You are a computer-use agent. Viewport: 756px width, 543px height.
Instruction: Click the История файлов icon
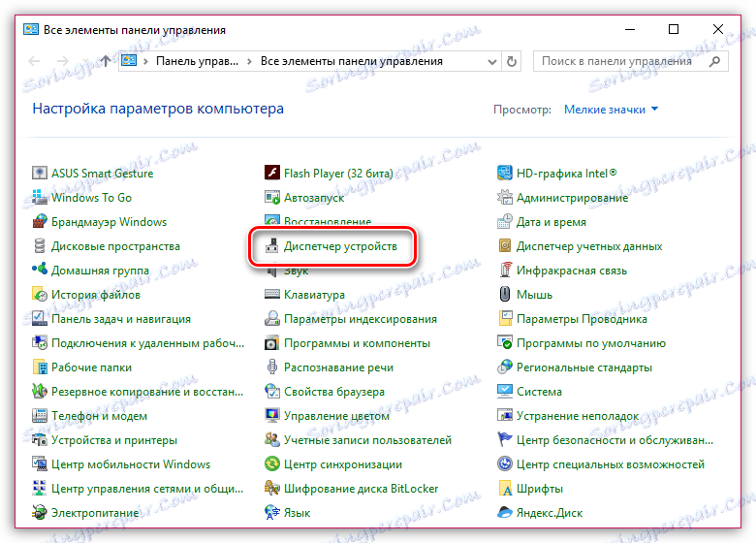click(39, 295)
